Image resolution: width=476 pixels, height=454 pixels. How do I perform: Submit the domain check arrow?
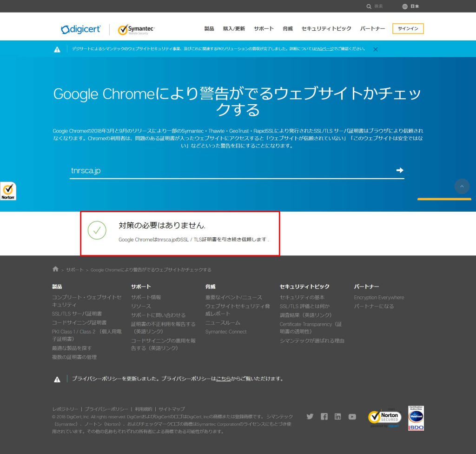click(x=400, y=170)
